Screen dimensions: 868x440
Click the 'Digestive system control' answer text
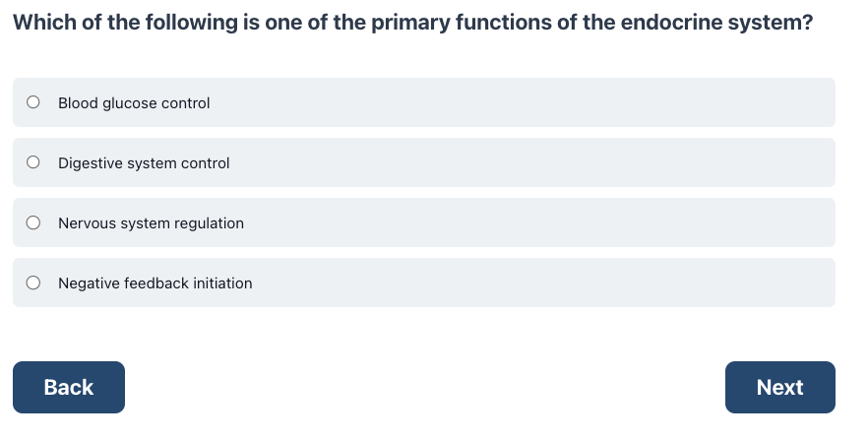[x=144, y=162]
